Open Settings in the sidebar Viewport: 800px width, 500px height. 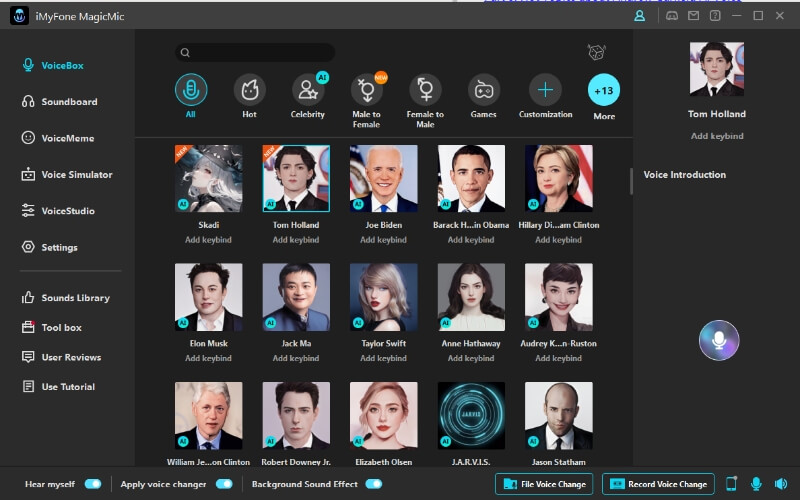49,247
